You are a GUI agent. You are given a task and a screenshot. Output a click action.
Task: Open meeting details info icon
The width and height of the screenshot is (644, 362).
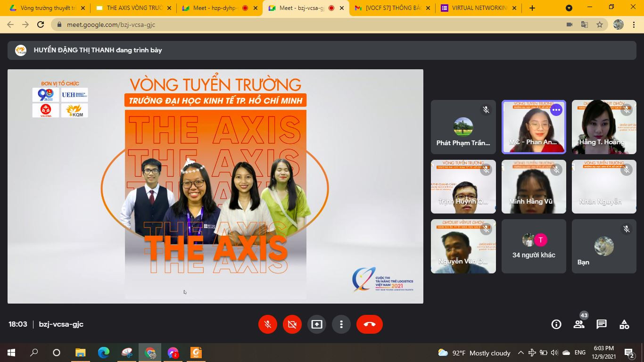click(556, 324)
